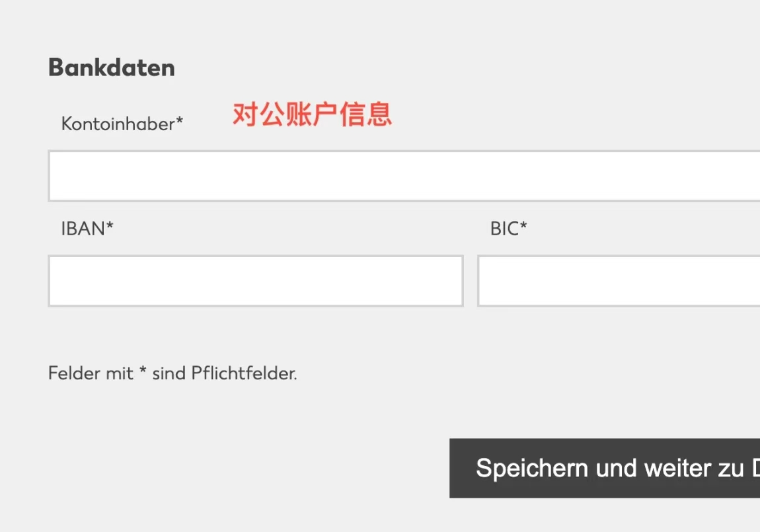
Task: Click the Pflichtfelder note below the fields
Action: pos(172,373)
